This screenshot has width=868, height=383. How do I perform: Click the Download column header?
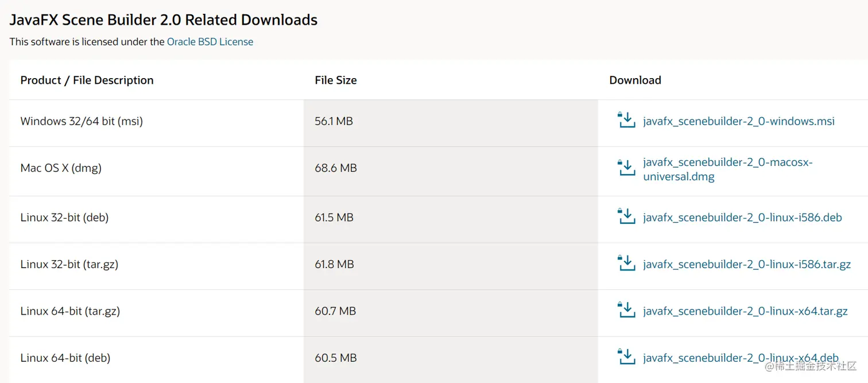click(x=635, y=80)
